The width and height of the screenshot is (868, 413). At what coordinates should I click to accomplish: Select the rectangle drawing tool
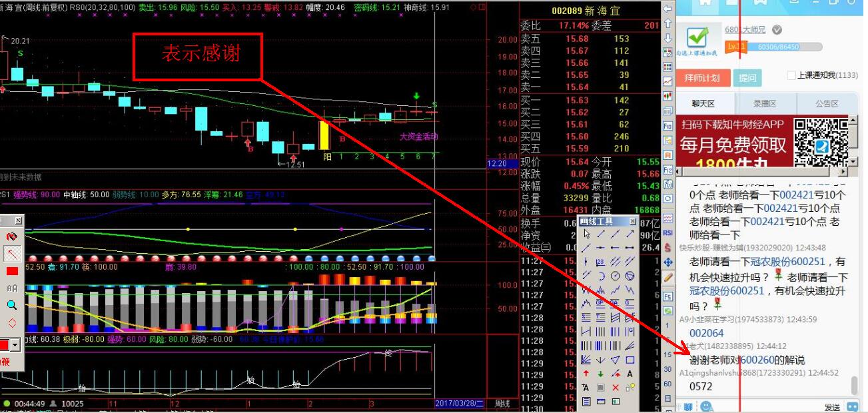click(x=630, y=360)
